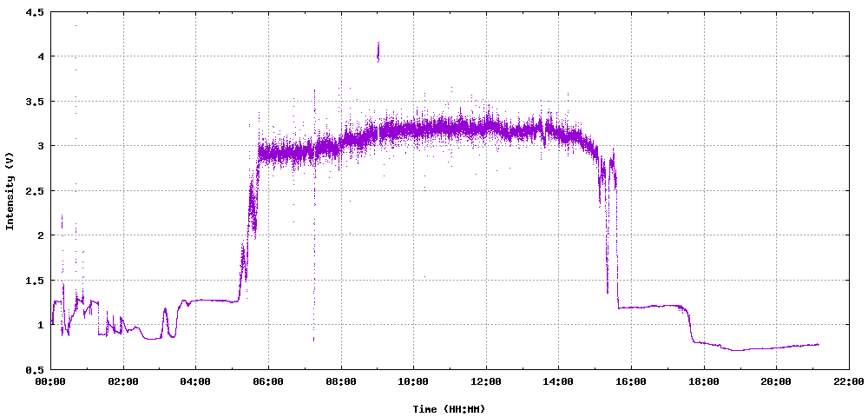Viewport: 868px width, 417px height.
Task: Click the 1 y-axis tick label
Action: tap(41, 325)
